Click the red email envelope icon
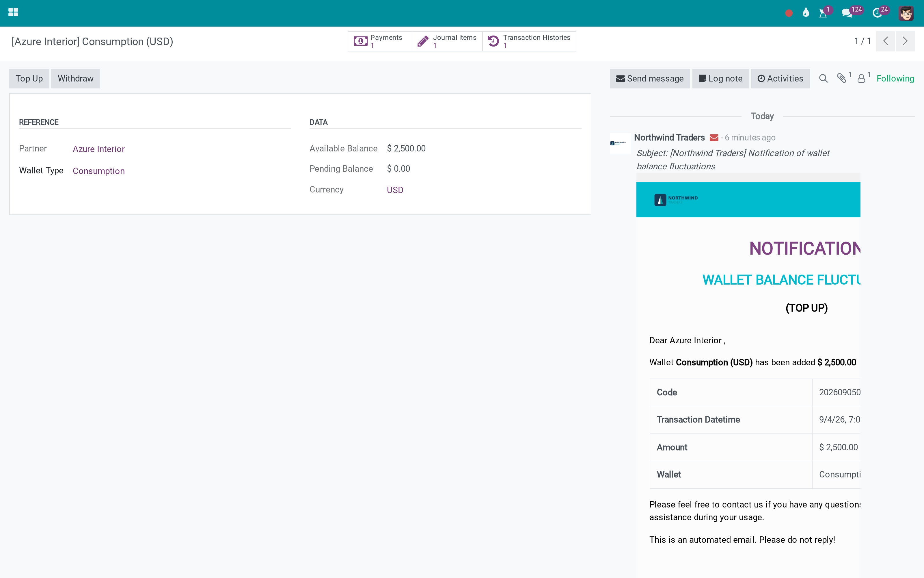The width and height of the screenshot is (924, 578). 714,138
